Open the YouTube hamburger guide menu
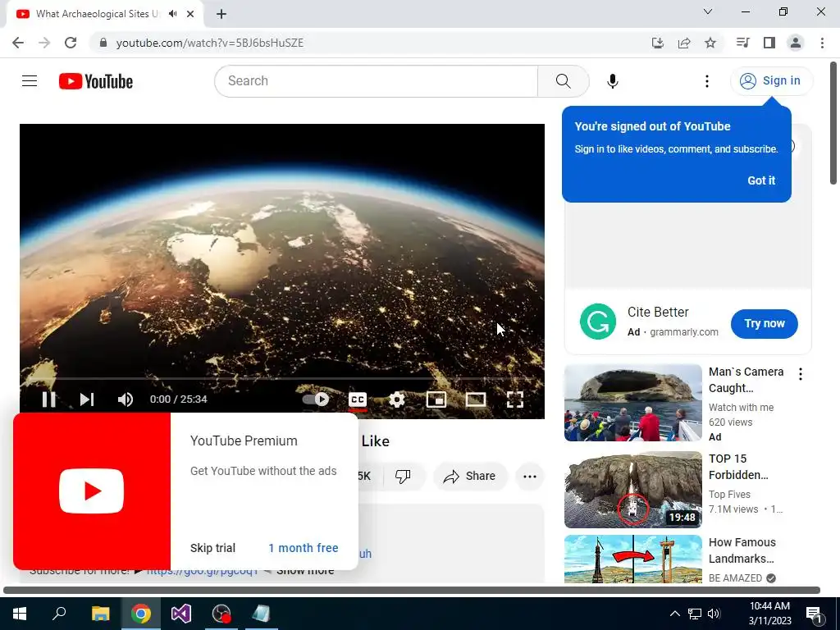Viewport: 840px width, 630px height. tap(30, 81)
